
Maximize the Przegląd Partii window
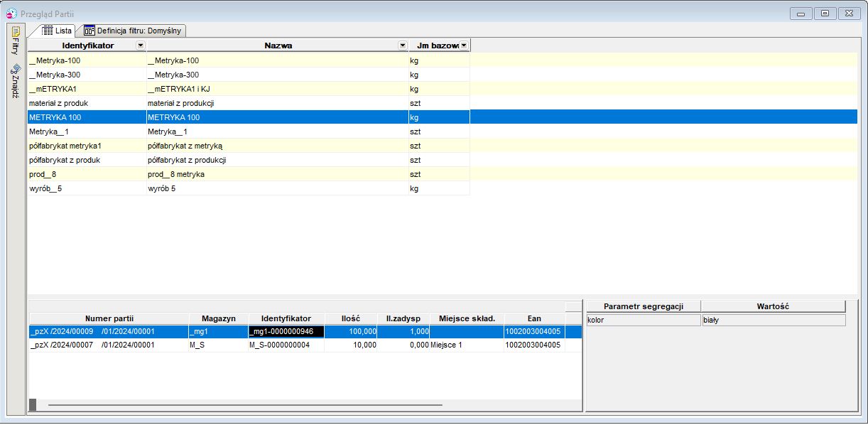(825, 14)
